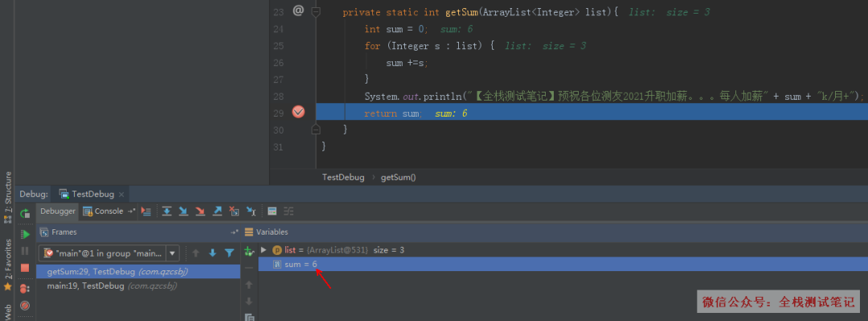Toggle breakpoint on line 29
This screenshot has height=321, width=868.
click(x=298, y=113)
